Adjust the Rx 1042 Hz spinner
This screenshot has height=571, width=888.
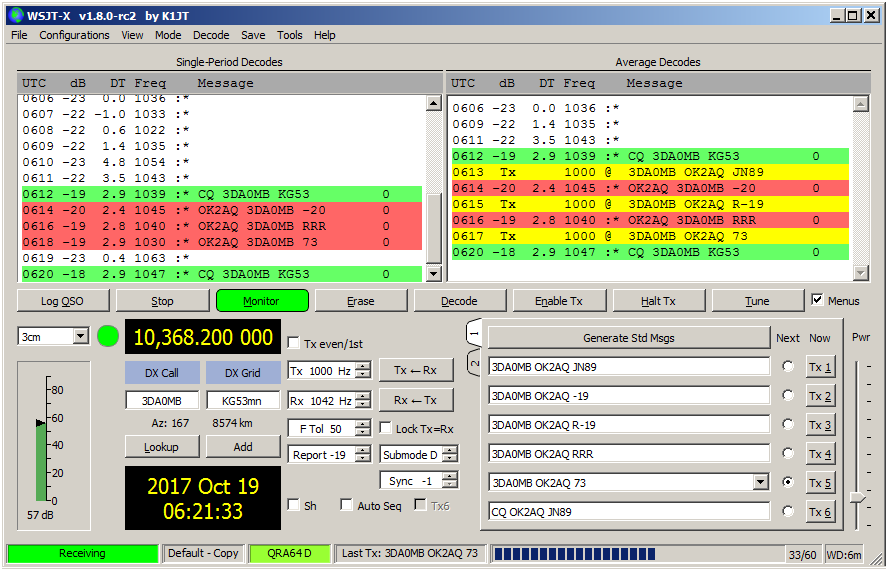[x=329, y=400]
